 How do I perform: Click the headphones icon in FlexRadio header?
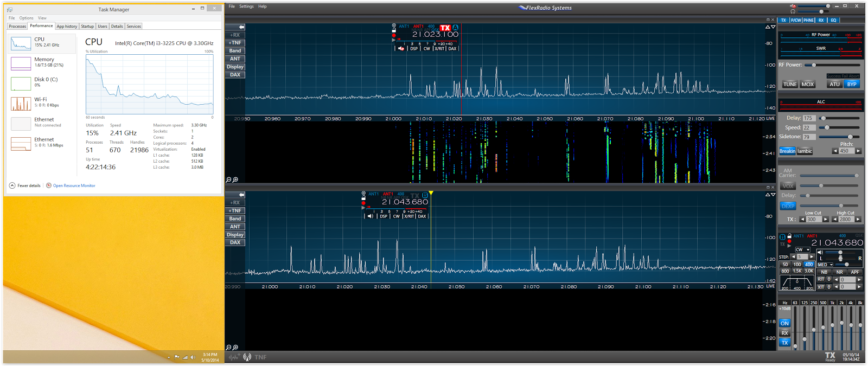click(793, 11)
